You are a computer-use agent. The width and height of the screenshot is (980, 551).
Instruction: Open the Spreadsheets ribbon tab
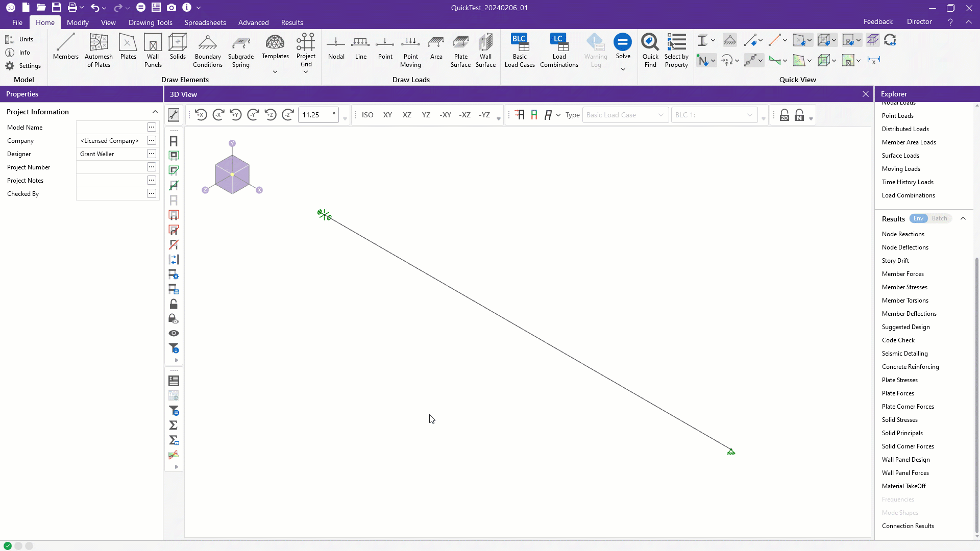[205, 22]
